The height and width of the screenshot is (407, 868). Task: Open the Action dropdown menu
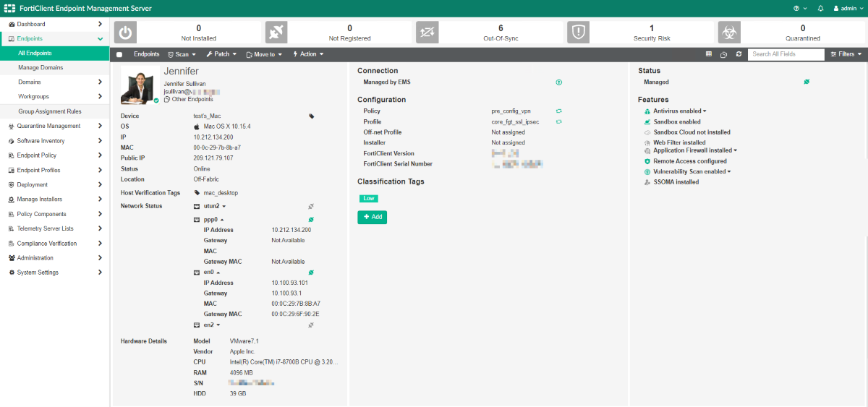tap(308, 54)
